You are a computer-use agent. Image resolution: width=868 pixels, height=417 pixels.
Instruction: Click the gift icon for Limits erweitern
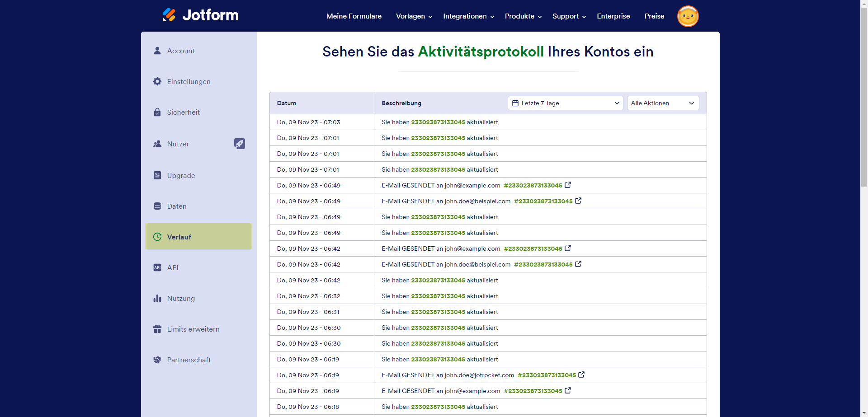click(x=157, y=329)
